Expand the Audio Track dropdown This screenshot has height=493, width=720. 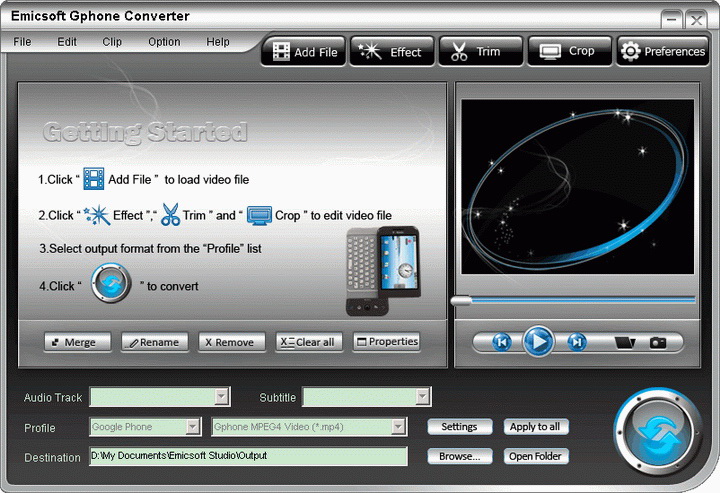coord(222,397)
